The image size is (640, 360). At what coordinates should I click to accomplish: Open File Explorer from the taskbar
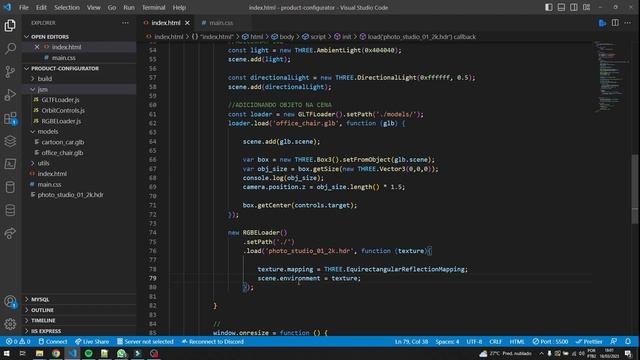(40, 353)
